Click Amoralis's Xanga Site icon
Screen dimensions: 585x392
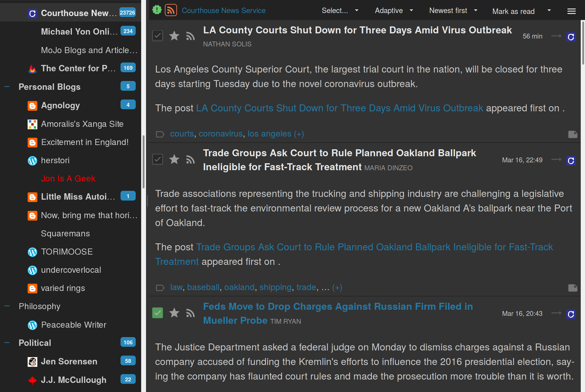click(32, 124)
